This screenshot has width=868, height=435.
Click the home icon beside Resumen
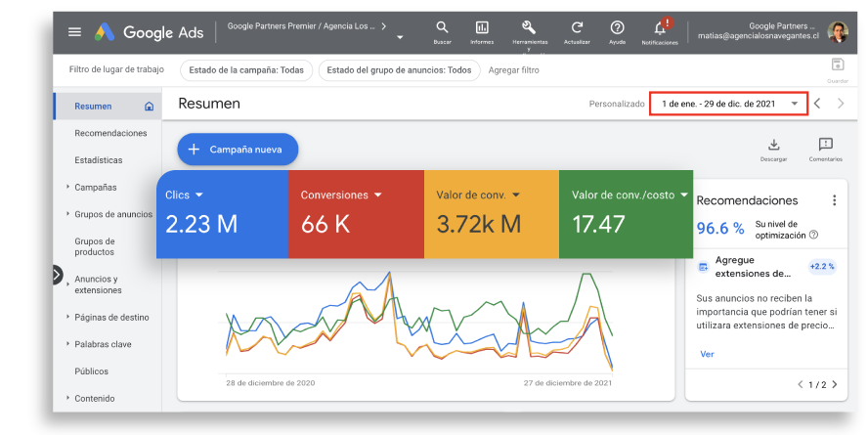click(149, 107)
